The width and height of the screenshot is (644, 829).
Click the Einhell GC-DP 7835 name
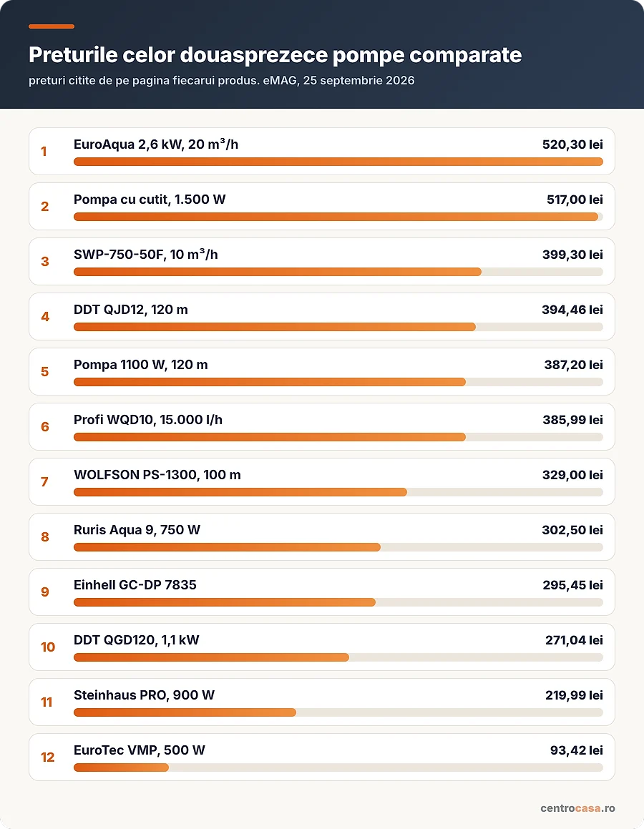coord(135,585)
